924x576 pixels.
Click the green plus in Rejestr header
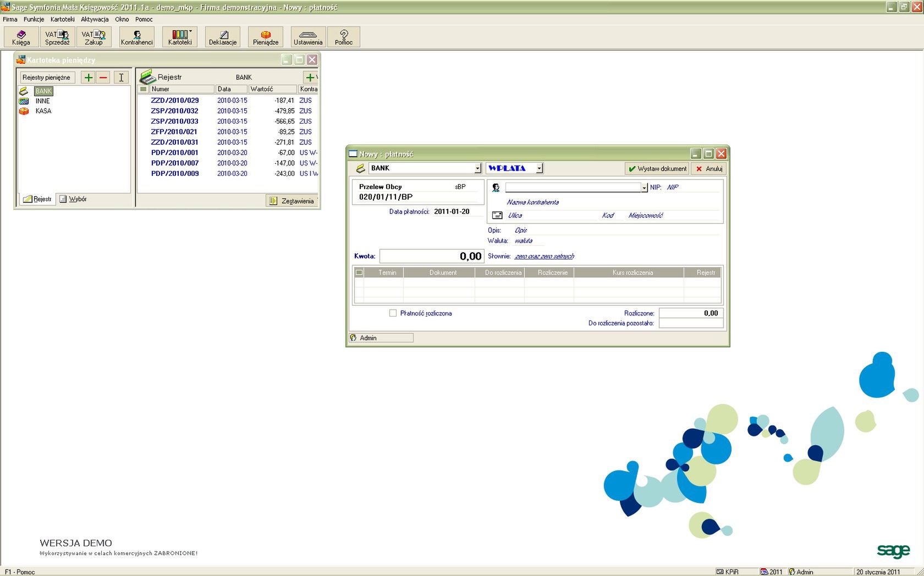click(310, 77)
